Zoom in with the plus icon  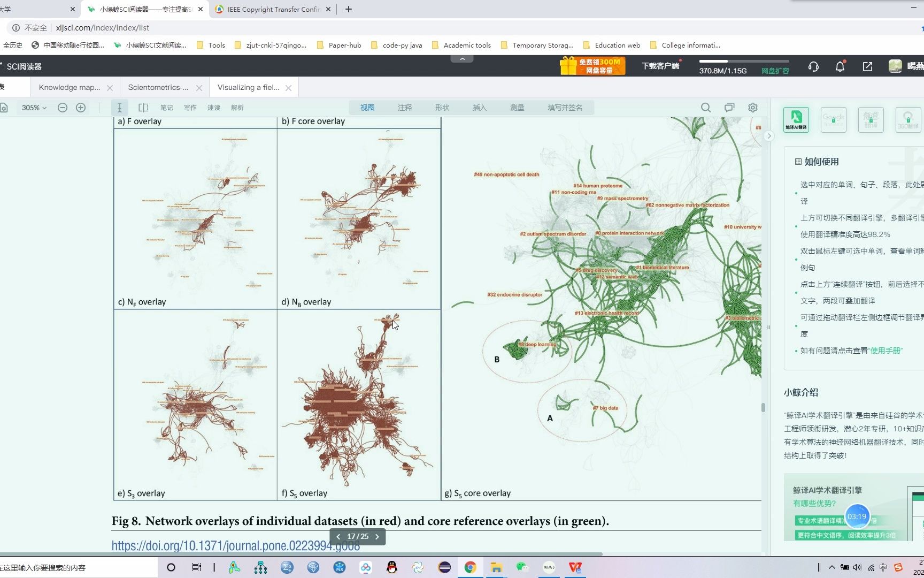(x=81, y=108)
